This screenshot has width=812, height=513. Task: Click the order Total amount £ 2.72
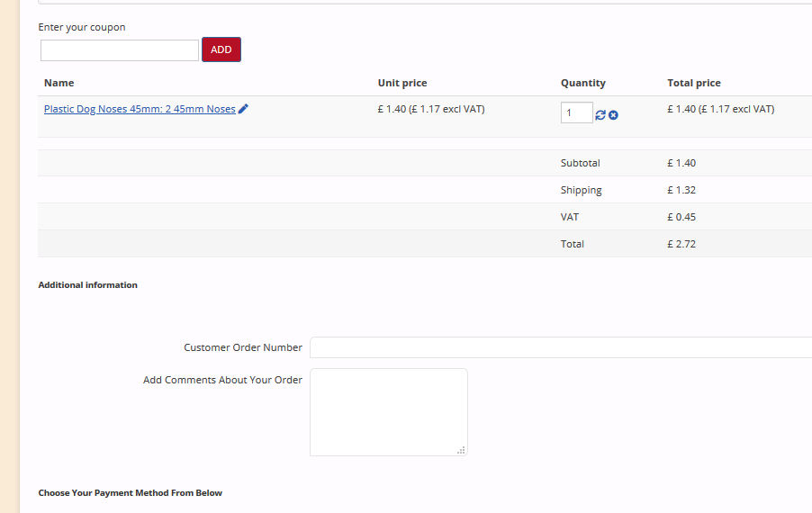click(x=681, y=244)
